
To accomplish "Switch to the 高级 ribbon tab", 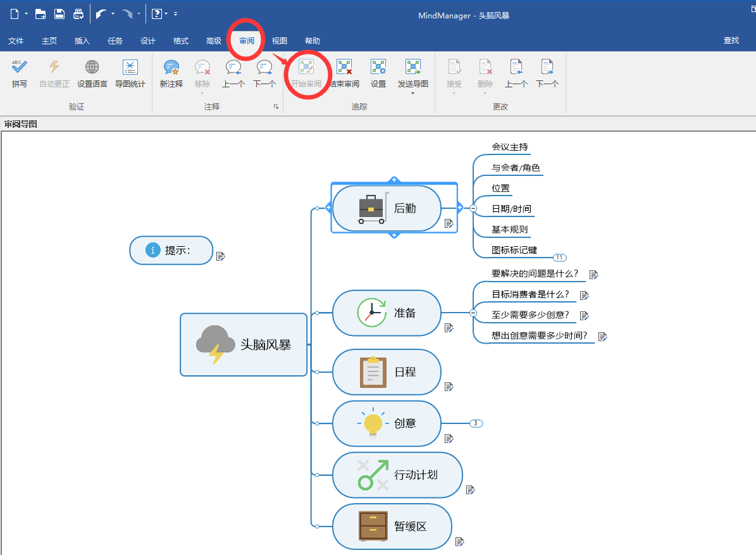I will (214, 41).
